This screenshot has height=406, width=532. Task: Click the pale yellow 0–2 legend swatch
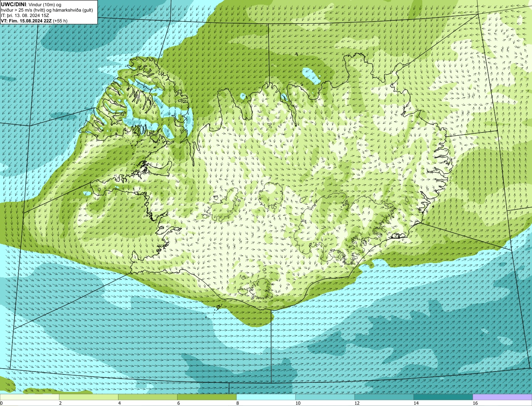point(30,397)
